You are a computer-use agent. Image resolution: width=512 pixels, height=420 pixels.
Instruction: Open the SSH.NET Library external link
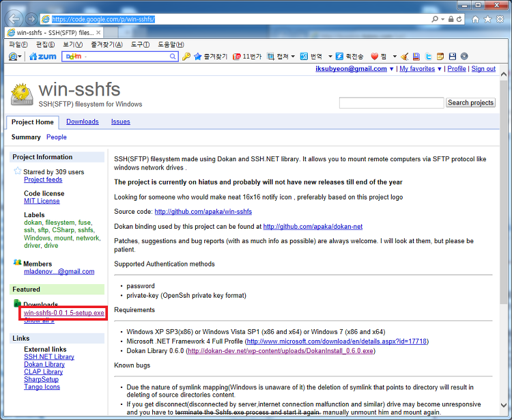click(x=49, y=357)
